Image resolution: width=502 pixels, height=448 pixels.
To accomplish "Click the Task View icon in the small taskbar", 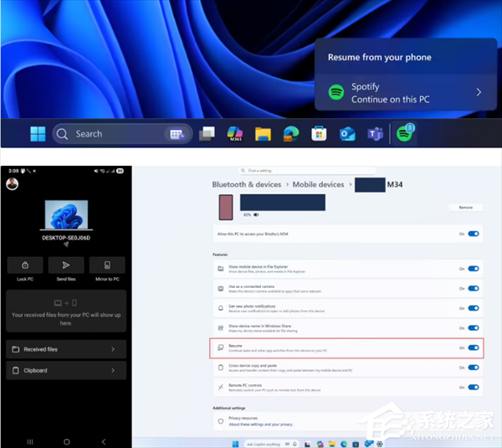I will [x=307, y=444].
